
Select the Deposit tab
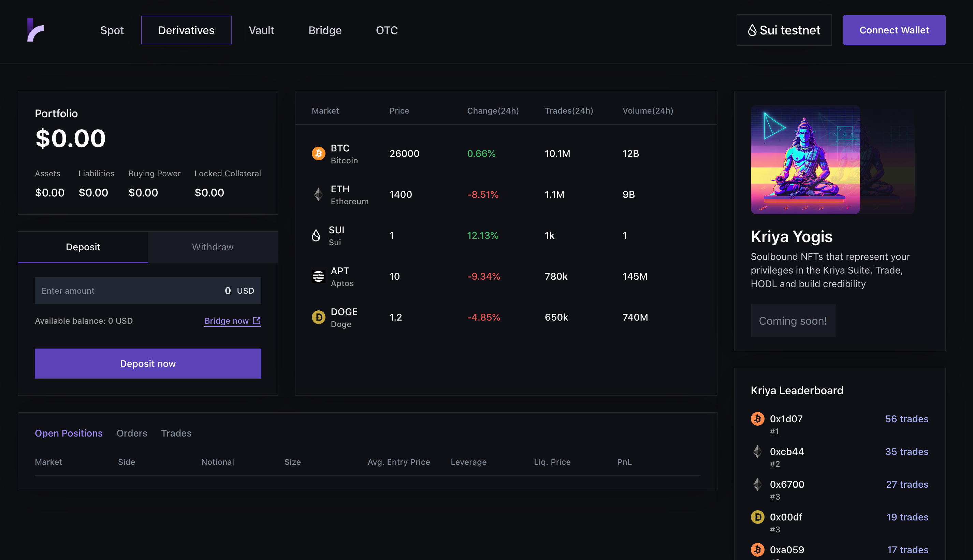83,247
